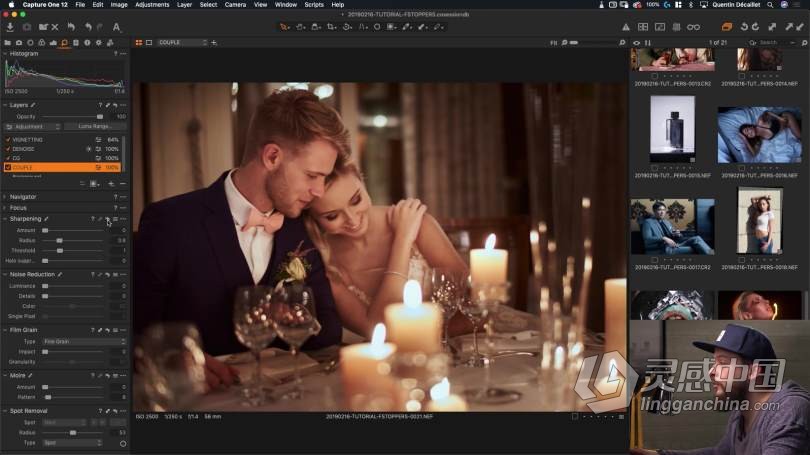The width and height of the screenshot is (810, 455).
Task: Open the Adjustments menu
Action: click(x=152, y=5)
